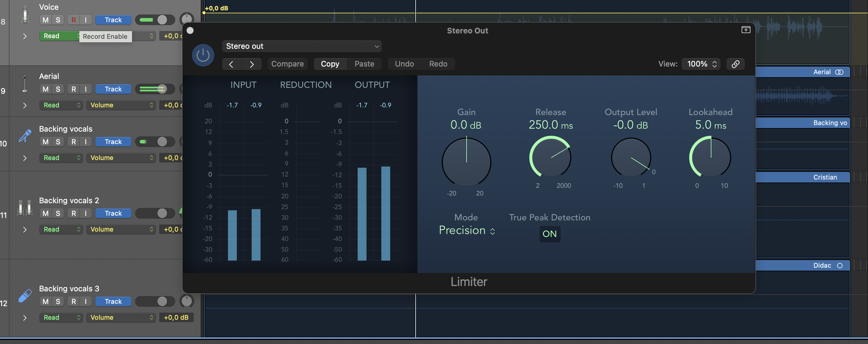The height and width of the screenshot is (344, 868).
Task: Click the Copy button in plugin header
Action: pos(329,64)
